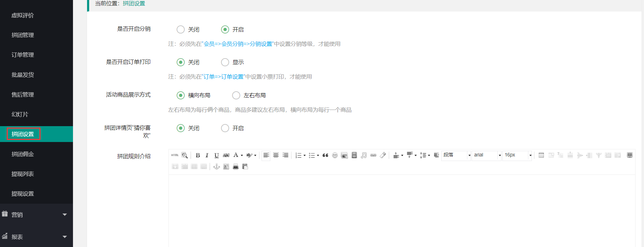The width and height of the screenshot is (644, 247).
Task: Select 开启 for 拼团详情页猜你喜欢
Action: (225, 128)
